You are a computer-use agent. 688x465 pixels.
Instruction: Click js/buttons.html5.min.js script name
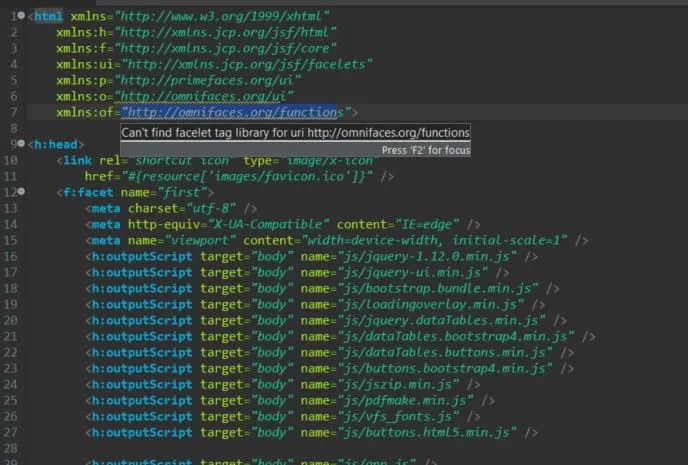[426, 433]
